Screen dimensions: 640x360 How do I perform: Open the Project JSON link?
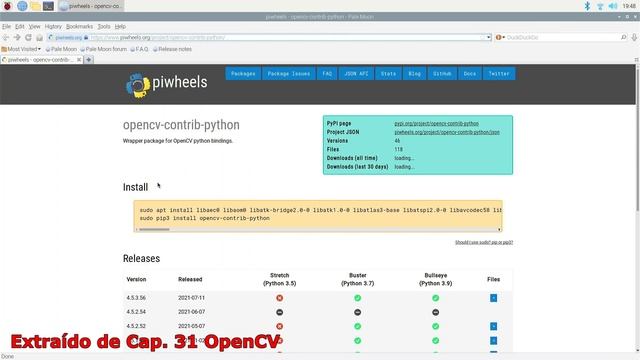(447, 132)
